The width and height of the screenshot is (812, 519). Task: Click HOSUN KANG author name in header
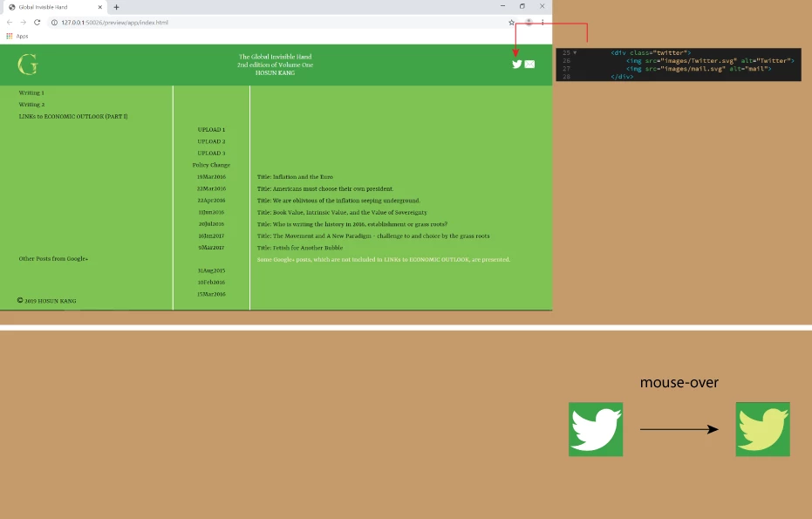pos(275,73)
